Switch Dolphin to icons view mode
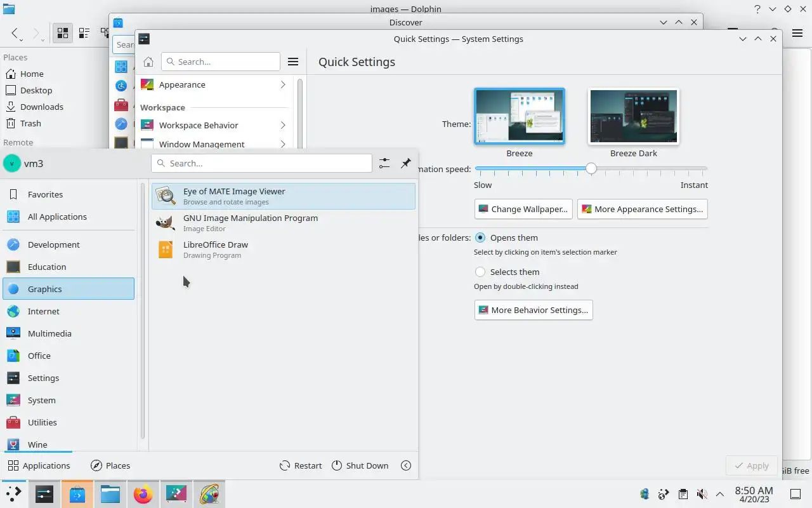812x508 pixels. [x=62, y=33]
